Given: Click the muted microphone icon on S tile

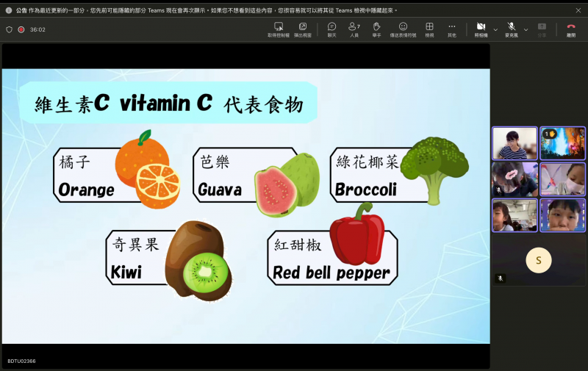Looking at the screenshot, I should [501, 278].
